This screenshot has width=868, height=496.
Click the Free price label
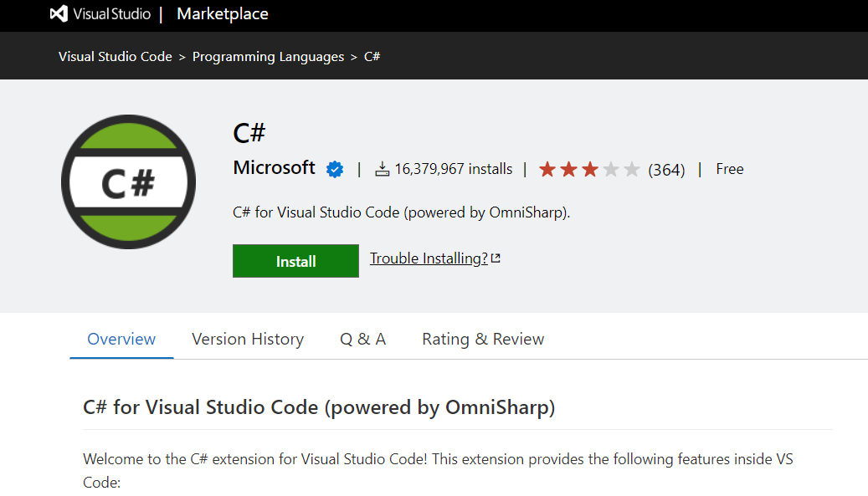pos(730,169)
